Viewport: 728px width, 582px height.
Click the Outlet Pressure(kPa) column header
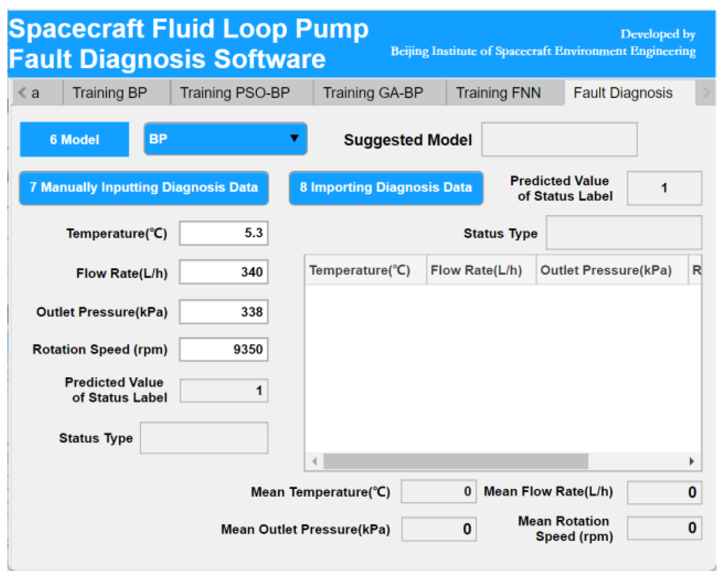tap(606, 270)
